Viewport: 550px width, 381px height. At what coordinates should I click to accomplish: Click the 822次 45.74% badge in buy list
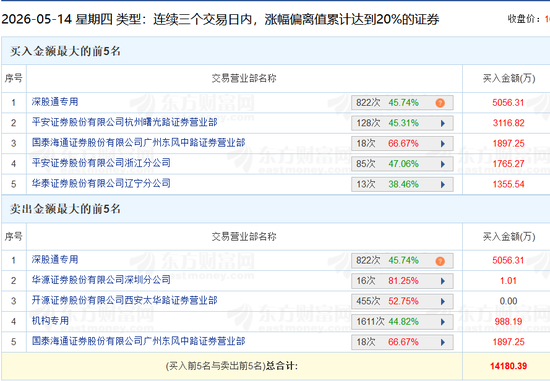coord(402,103)
